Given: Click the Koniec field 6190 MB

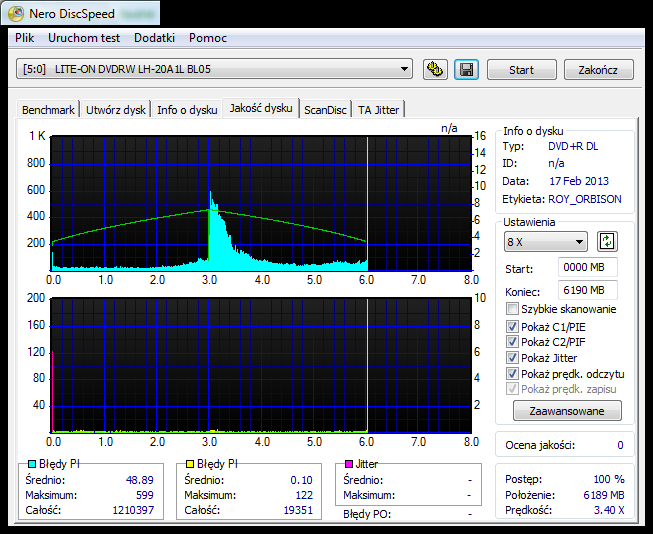Looking at the screenshot, I should tap(588, 290).
